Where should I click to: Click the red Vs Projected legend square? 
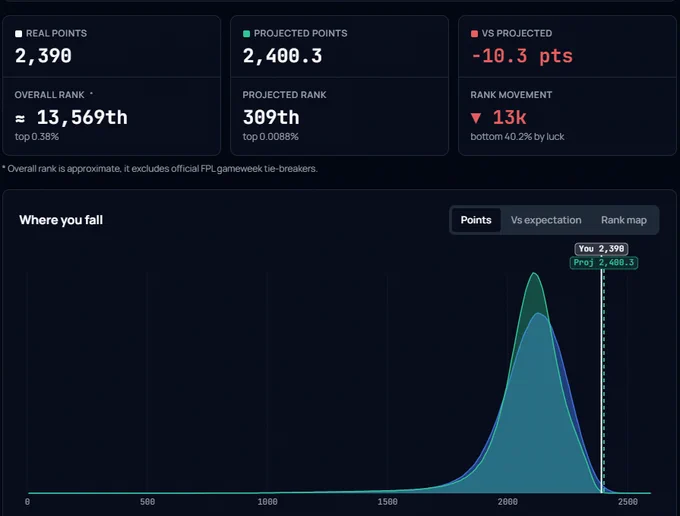click(x=474, y=33)
